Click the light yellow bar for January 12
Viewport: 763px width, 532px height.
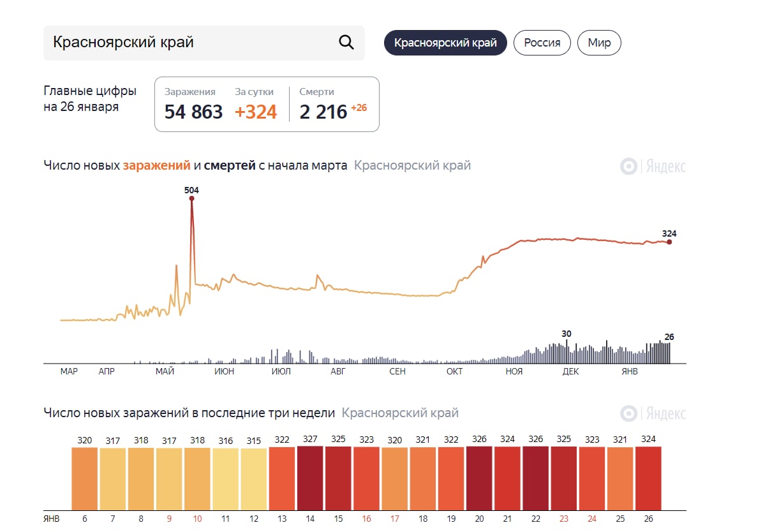click(x=254, y=478)
